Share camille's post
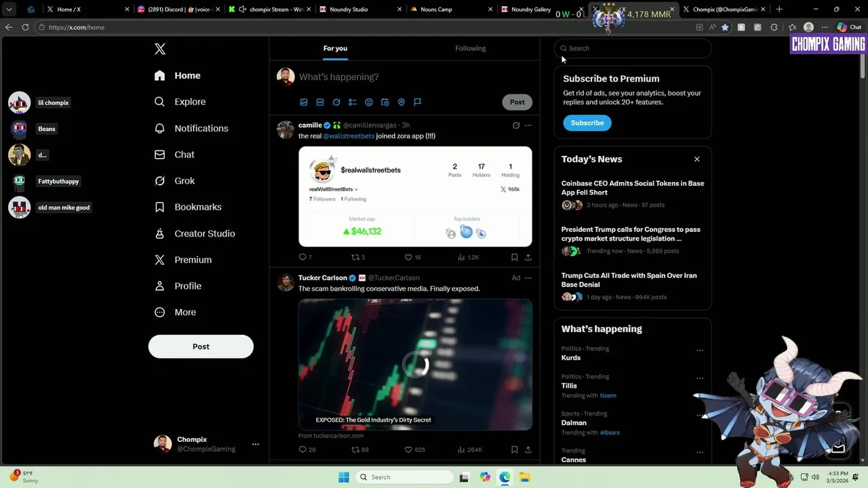 coord(528,257)
